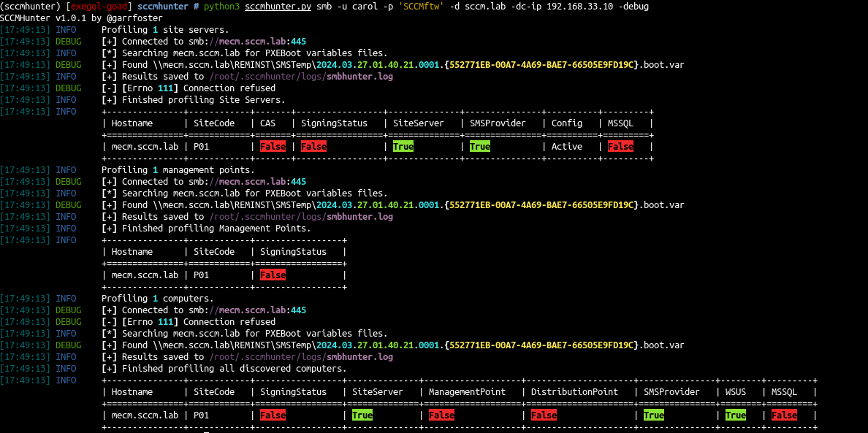Click the P01 SiteCode cell
This screenshot has width=868, height=433.
pyautogui.click(x=201, y=146)
